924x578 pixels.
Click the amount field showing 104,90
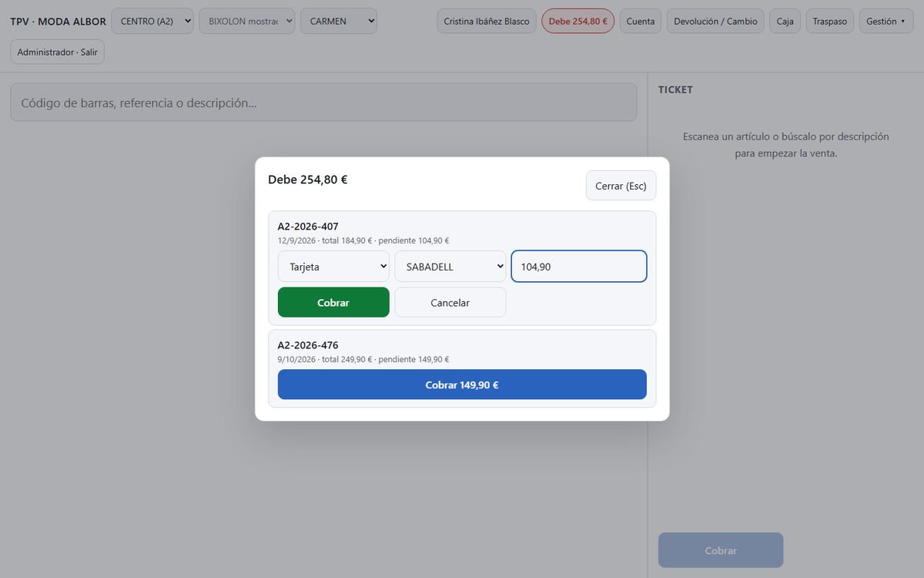(x=579, y=267)
